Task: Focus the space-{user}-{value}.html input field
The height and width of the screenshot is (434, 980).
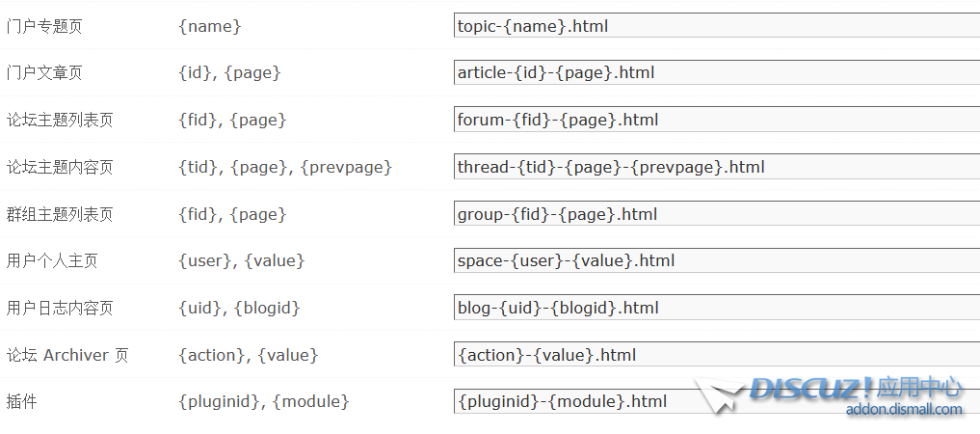Action: 717,260
